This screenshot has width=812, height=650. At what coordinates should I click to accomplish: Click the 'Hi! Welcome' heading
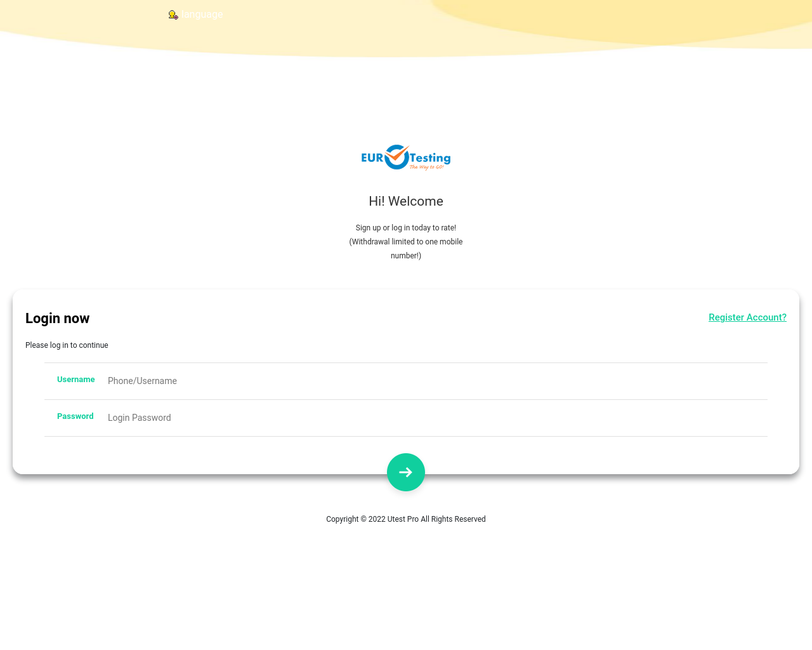[406, 201]
